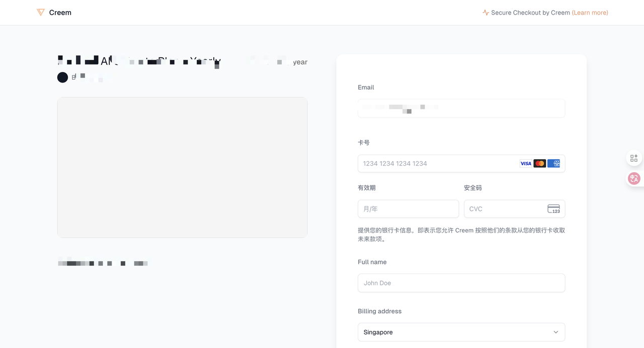Click the secure checkout pulse icon
Viewport: 644px width, 348px height.
(486, 13)
